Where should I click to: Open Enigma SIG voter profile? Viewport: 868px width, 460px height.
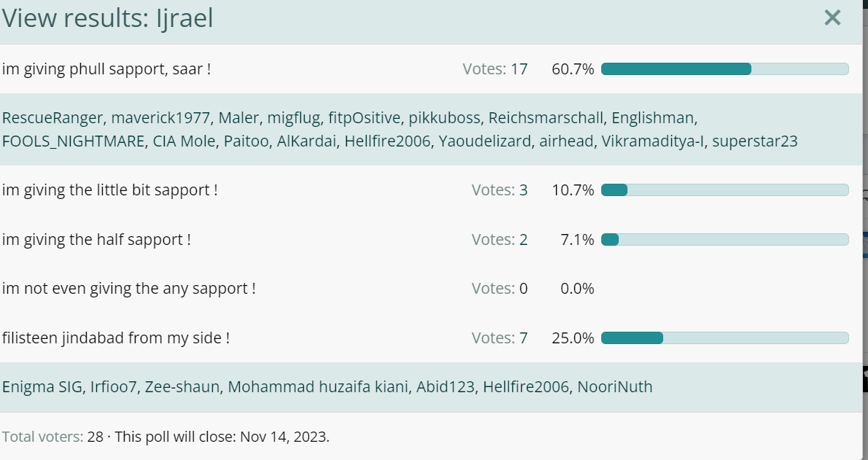42,386
